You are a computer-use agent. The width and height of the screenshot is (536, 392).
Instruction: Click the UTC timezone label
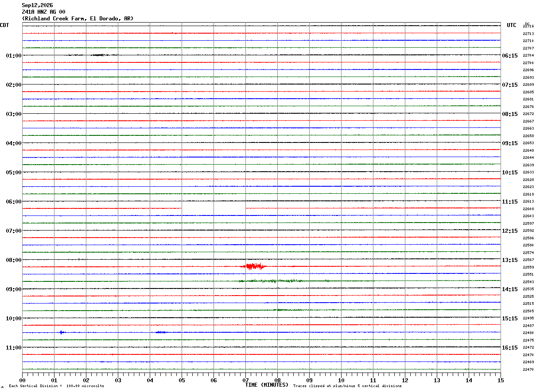pos(512,25)
